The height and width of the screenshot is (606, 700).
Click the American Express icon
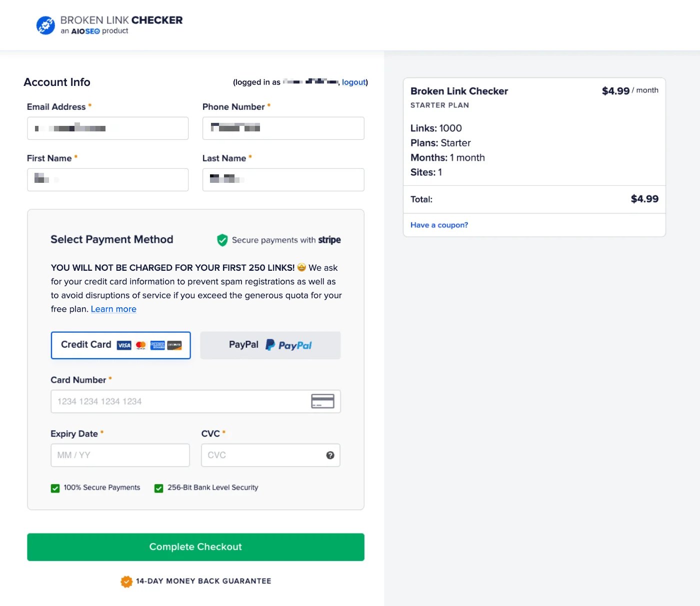157,345
